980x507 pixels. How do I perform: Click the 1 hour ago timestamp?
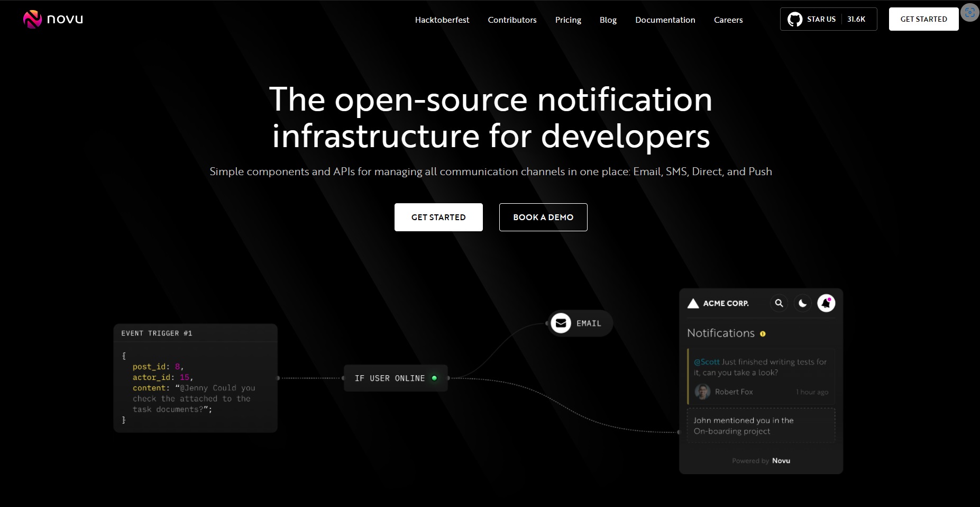812,392
